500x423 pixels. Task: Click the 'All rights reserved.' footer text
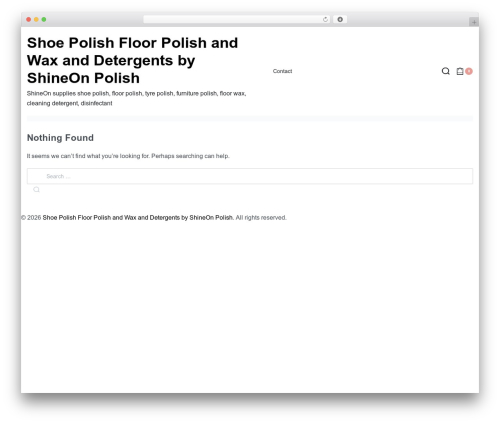[261, 217]
